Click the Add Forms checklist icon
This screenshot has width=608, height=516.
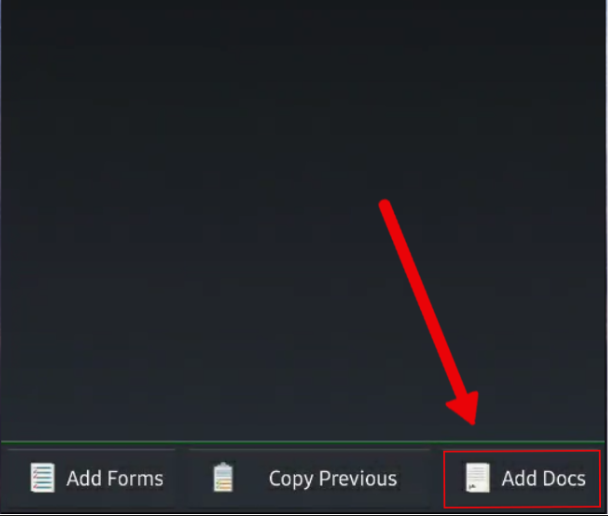pyautogui.click(x=43, y=478)
